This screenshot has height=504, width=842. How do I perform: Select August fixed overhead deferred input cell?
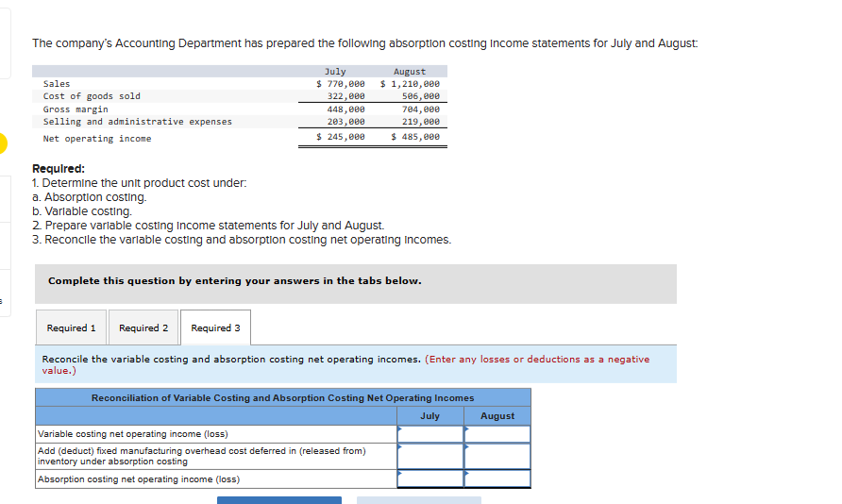click(x=497, y=456)
